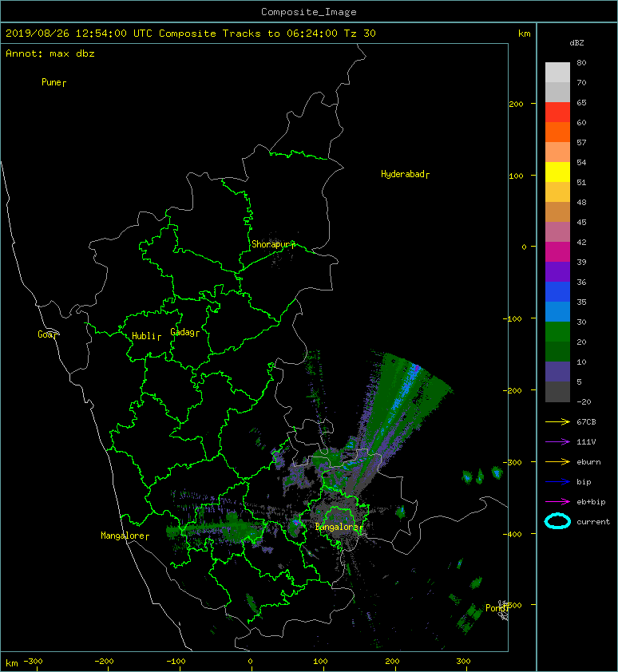This screenshot has height=672, width=618.
Task: Click the Hubli city label
Action: (x=146, y=336)
